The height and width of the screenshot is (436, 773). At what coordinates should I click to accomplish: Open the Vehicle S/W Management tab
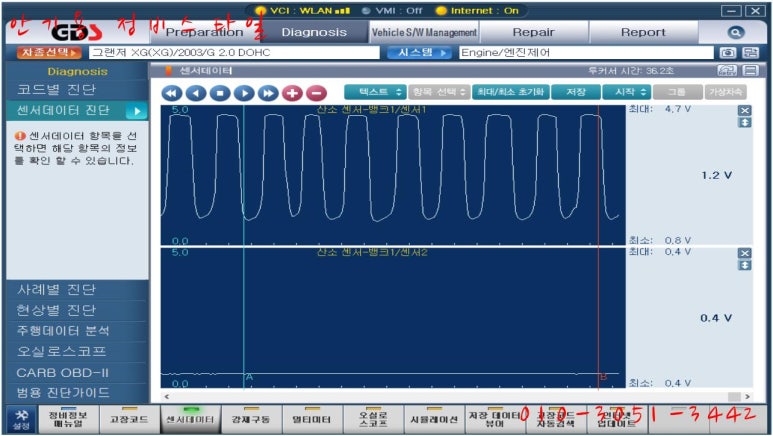(424, 33)
